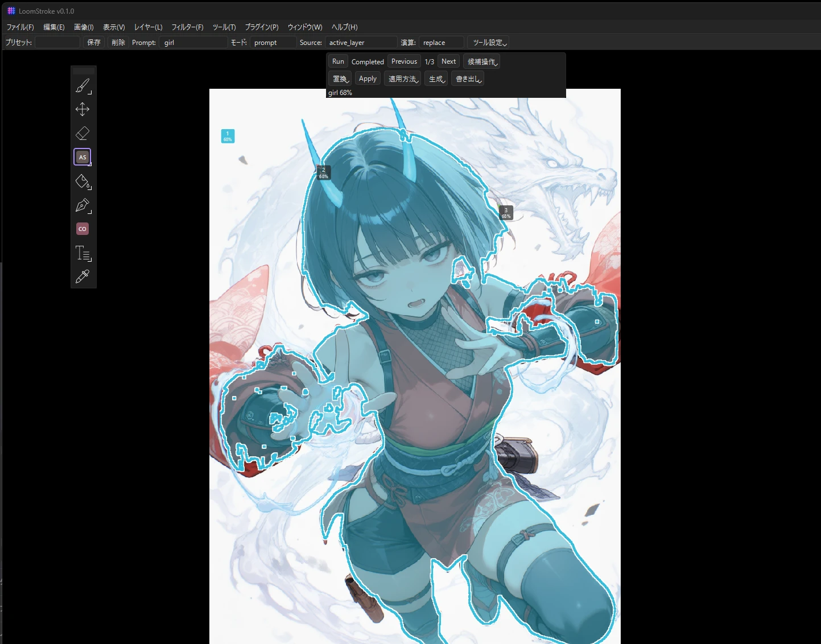Select the Text tool
This screenshot has height=644, width=821.
pyautogui.click(x=83, y=253)
